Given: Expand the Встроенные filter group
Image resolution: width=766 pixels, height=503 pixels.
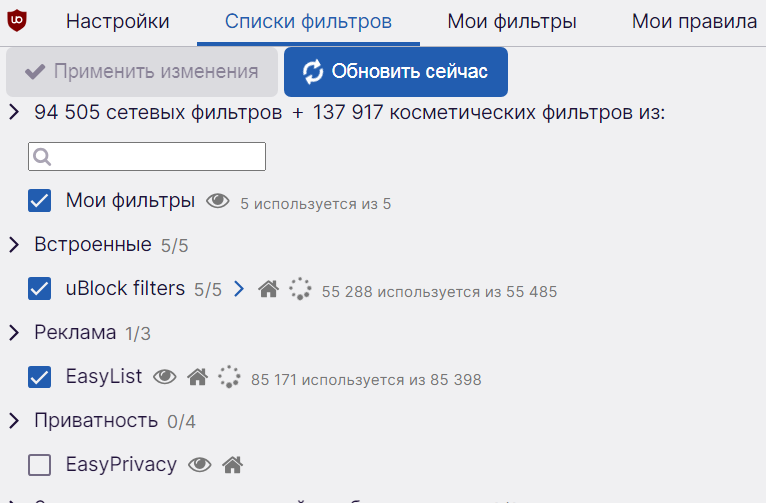Looking at the screenshot, I should pyautogui.click(x=14, y=245).
